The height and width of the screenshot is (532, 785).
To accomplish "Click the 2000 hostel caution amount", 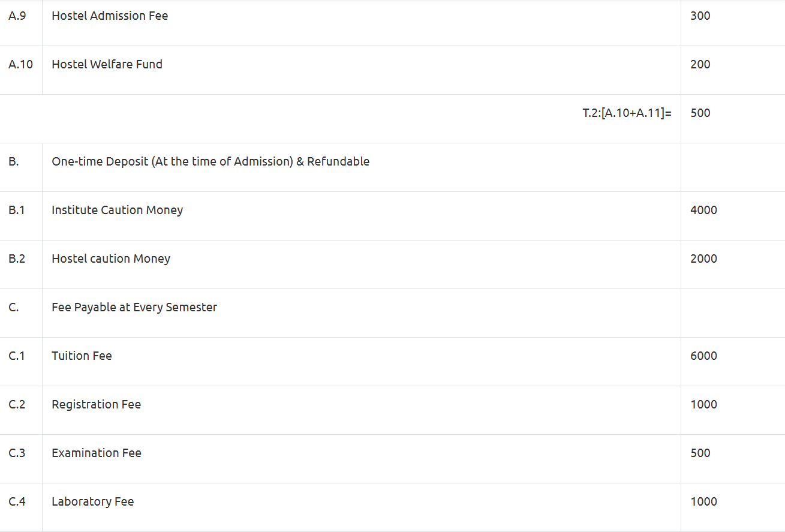I will [x=703, y=259].
